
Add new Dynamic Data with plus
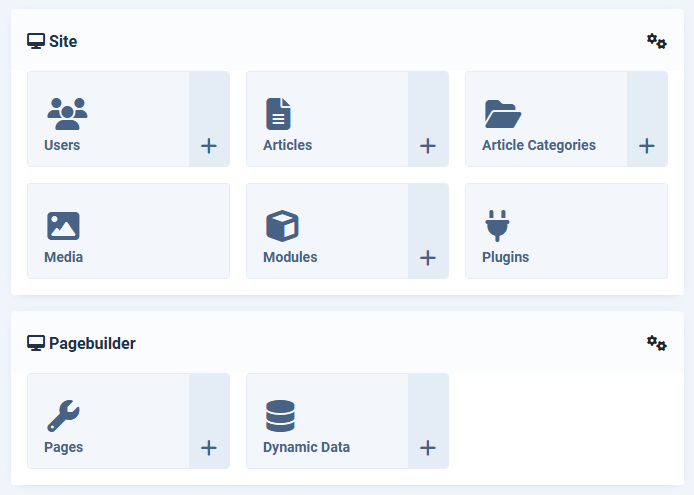click(x=428, y=448)
